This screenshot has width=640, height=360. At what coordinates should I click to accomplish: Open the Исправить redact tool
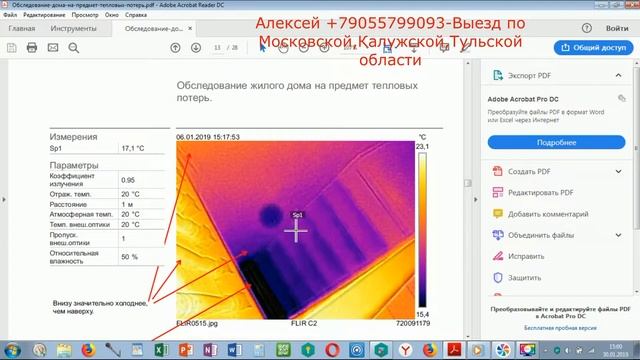518,256
